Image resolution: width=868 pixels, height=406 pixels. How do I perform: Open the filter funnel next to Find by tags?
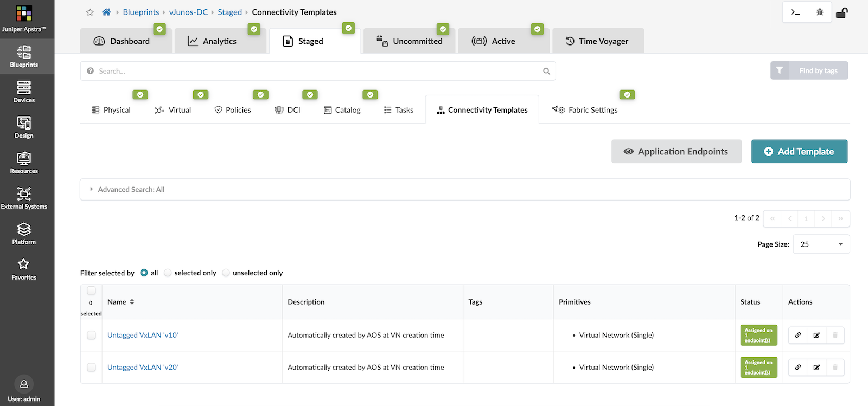780,70
